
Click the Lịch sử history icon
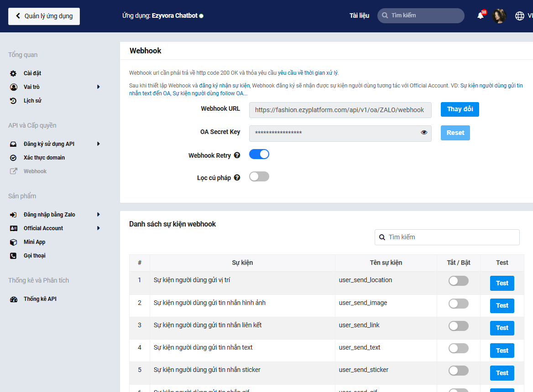13,101
